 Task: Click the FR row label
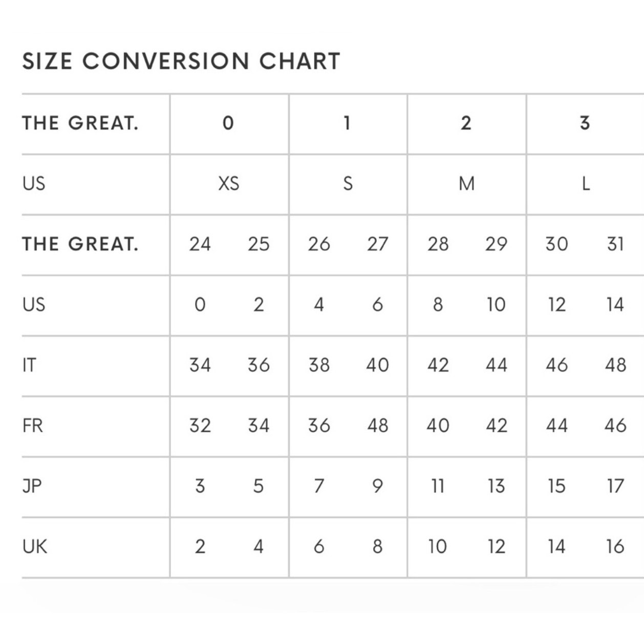coord(32,425)
